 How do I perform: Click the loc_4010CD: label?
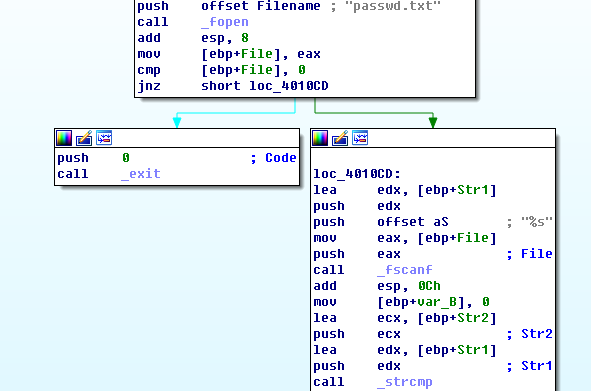click(x=357, y=174)
